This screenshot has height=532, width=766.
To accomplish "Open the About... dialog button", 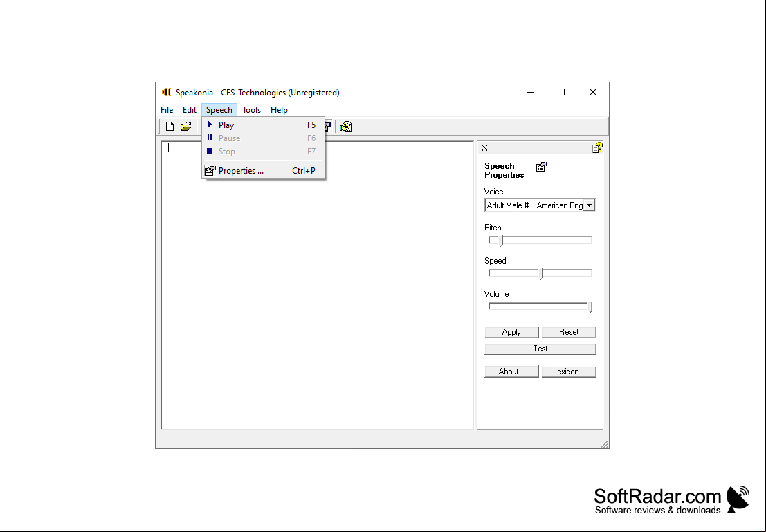I will point(511,372).
